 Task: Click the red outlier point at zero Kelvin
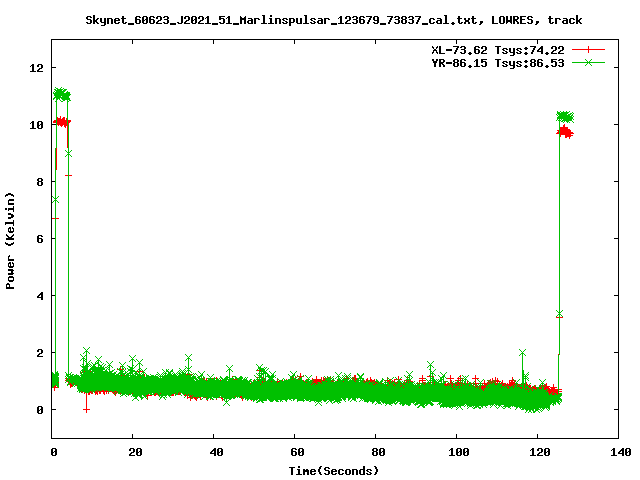86,409
